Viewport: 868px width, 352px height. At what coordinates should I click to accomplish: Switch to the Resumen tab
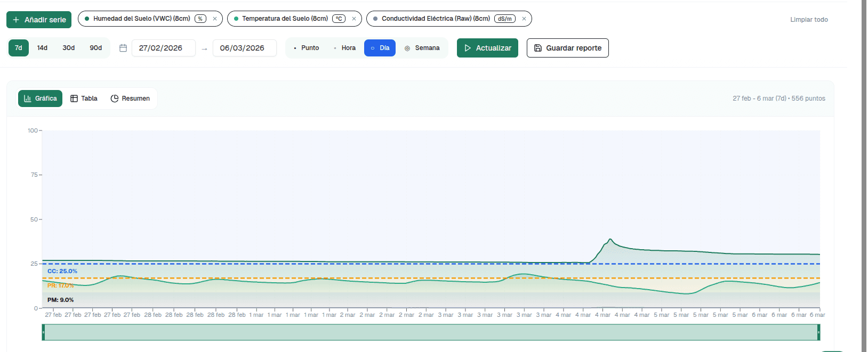(130, 99)
